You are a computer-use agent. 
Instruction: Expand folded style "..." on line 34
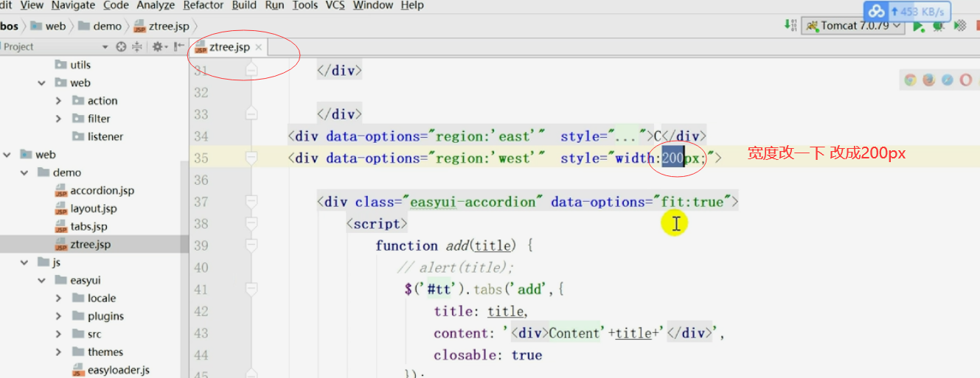pos(627,136)
